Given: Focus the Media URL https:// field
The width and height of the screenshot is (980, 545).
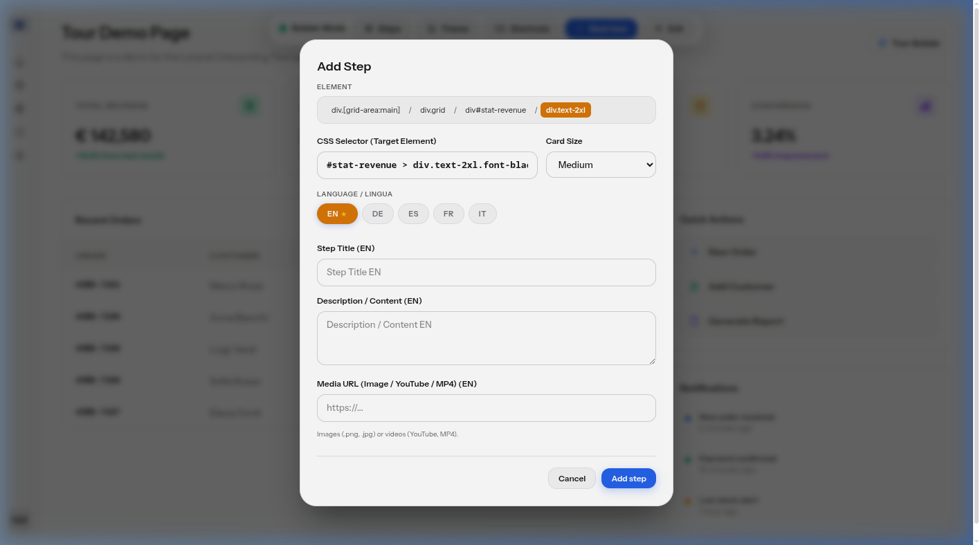Looking at the screenshot, I should (486, 408).
